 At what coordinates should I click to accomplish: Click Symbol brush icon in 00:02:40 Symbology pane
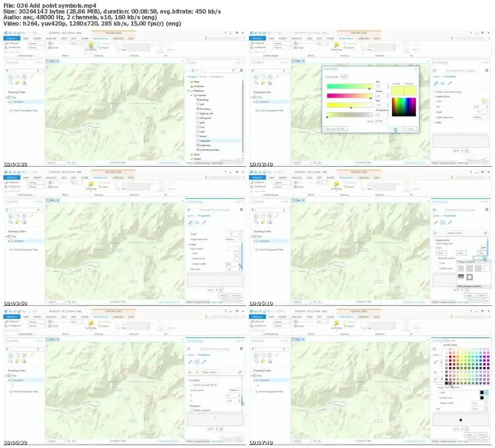point(436,83)
